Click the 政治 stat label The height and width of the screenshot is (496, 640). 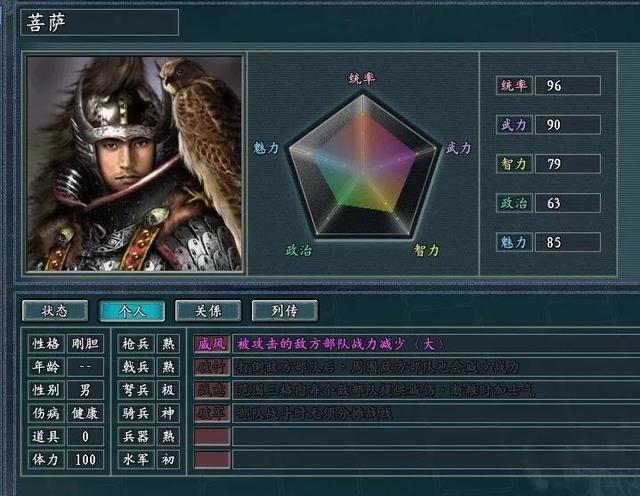pyautogui.click(x=514, y=203)
